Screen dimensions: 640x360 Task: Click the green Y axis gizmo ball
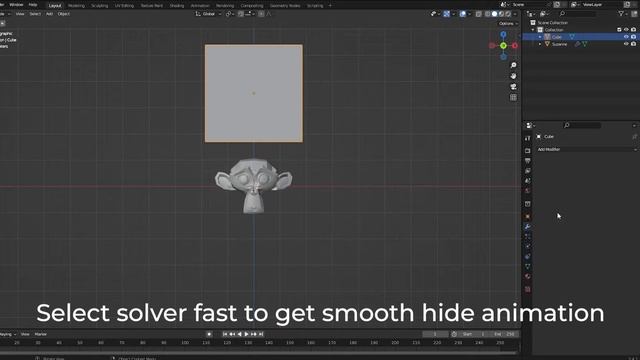coord(503,46)
